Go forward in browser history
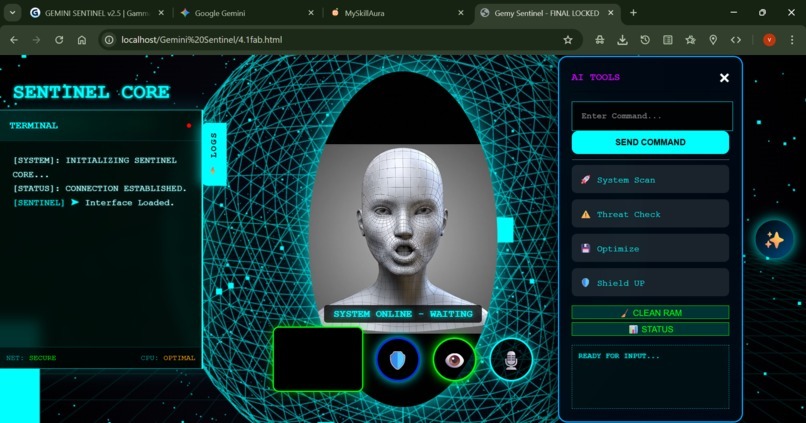 (x=36, y=40)
